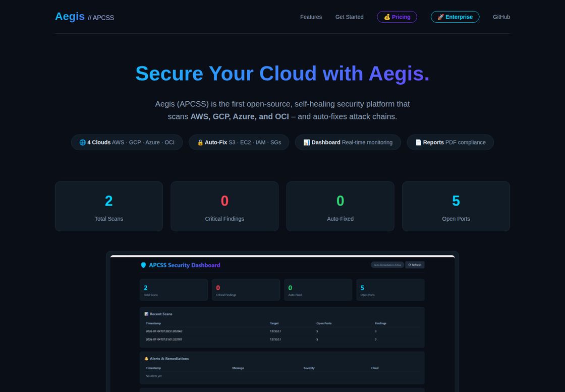Go to Get Started section
Viewport: 565px width, 392px height.
click(x=349, y=17)
